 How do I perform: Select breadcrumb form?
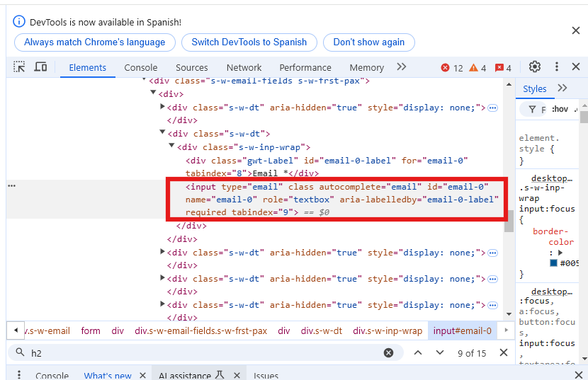point(91,331)
